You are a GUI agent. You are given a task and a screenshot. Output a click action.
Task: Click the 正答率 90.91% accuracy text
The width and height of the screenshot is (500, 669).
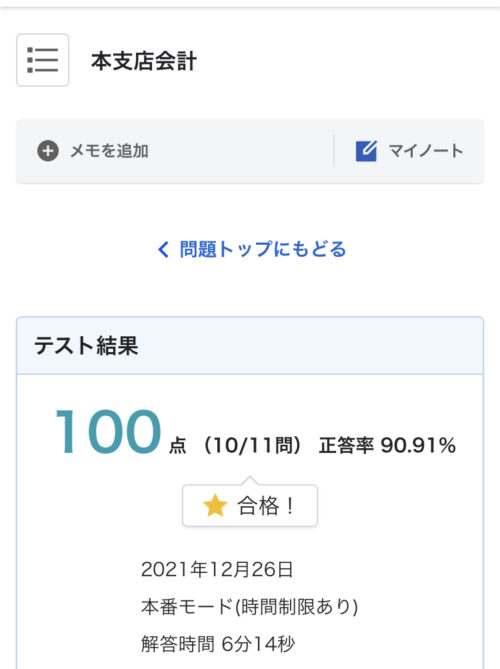387,446
